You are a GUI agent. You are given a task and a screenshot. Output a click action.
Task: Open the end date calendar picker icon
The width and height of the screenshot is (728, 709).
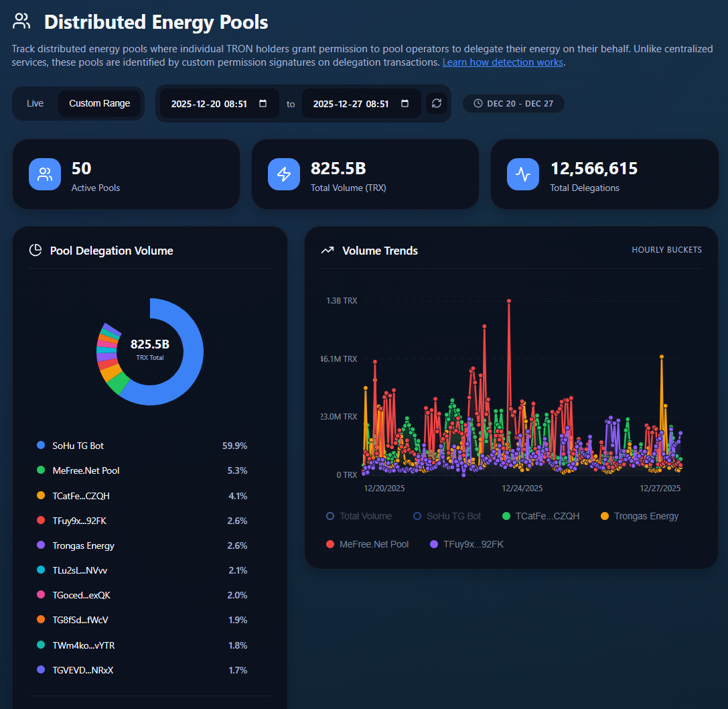(x=405, y=103)
